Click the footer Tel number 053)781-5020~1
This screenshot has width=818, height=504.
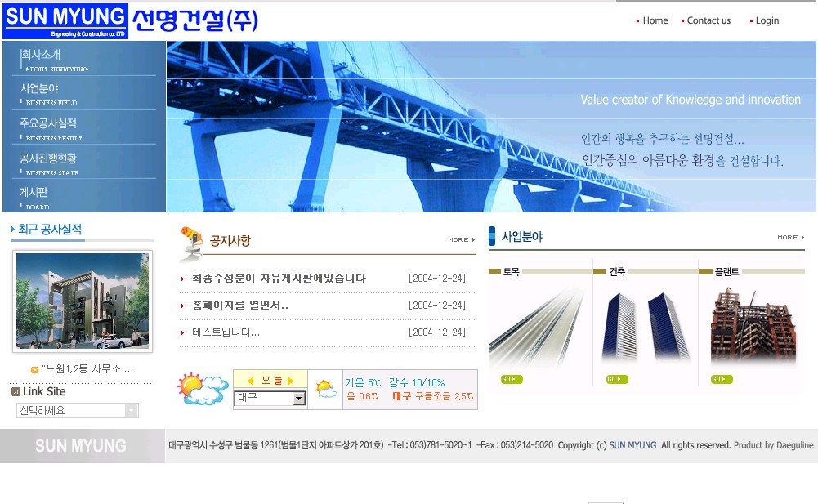[430, 445]
